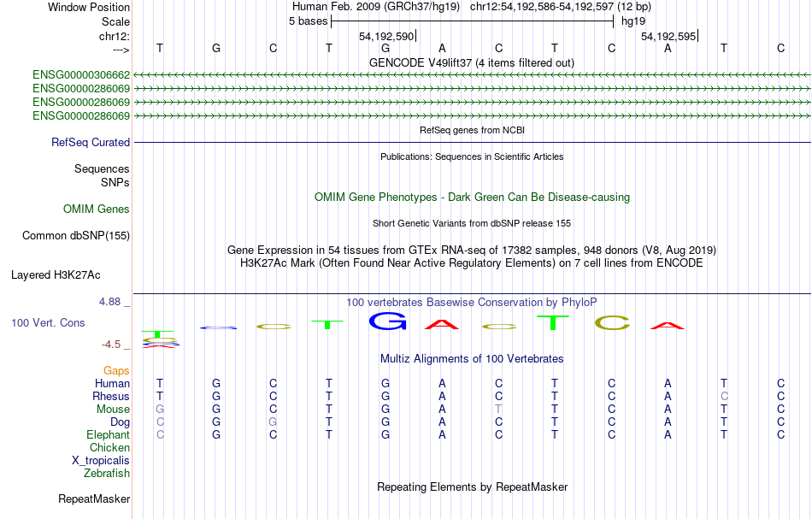Click the hg19 label beside the scale bar
This screenshot has height=519, width=812.
pyautogui.click(x=633, y=21)
